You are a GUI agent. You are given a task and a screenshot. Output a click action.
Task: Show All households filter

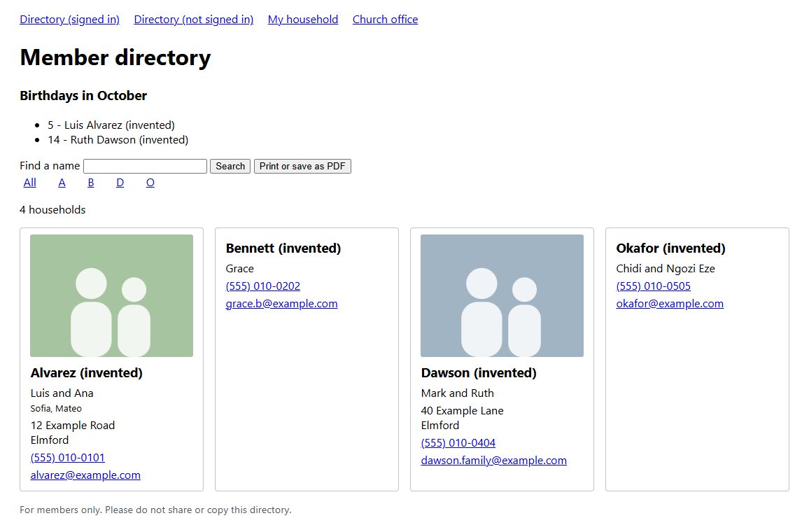tap(30, 183)
